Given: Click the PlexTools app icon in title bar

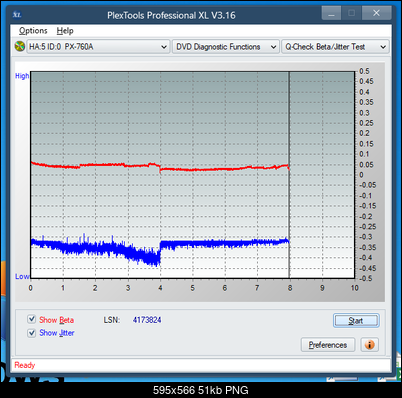Looking at the screenshot, I should [17, 15].
